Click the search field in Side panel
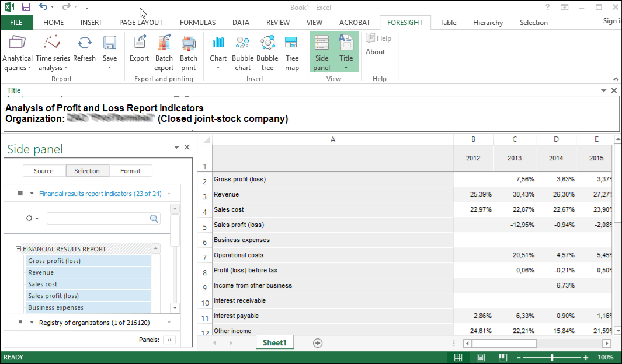Image resolution: width=622 pixels, height=364 pixels. pos(98,218)
